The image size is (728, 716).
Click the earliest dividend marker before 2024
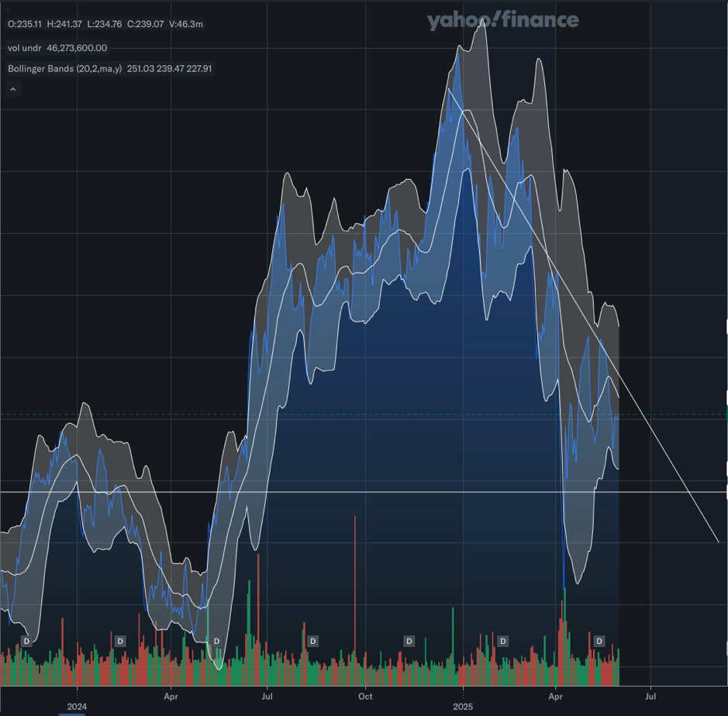click(x=26, y=641)
